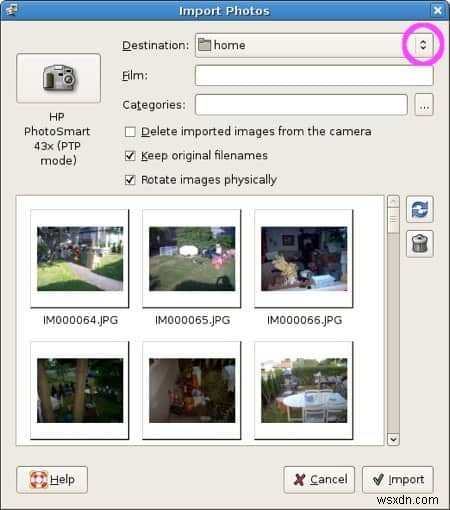The image size is (450, 510).
Task: Focus the Film text field
Action: point(314,75)
